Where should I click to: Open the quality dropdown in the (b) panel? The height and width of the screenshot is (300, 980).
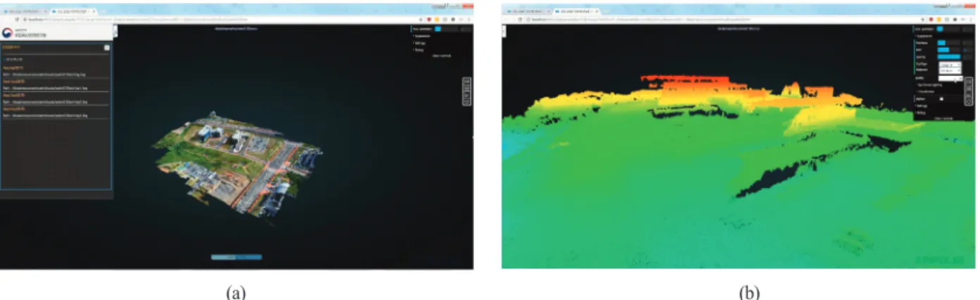[x=950, y=78]
